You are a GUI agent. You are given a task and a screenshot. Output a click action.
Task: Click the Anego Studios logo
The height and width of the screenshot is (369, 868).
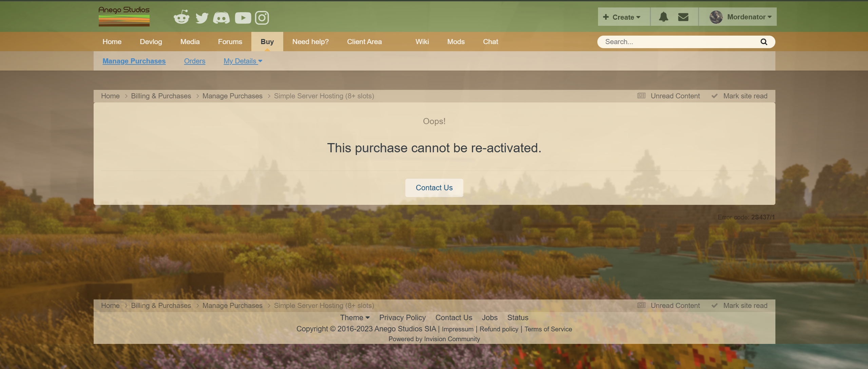coord(124,16)
